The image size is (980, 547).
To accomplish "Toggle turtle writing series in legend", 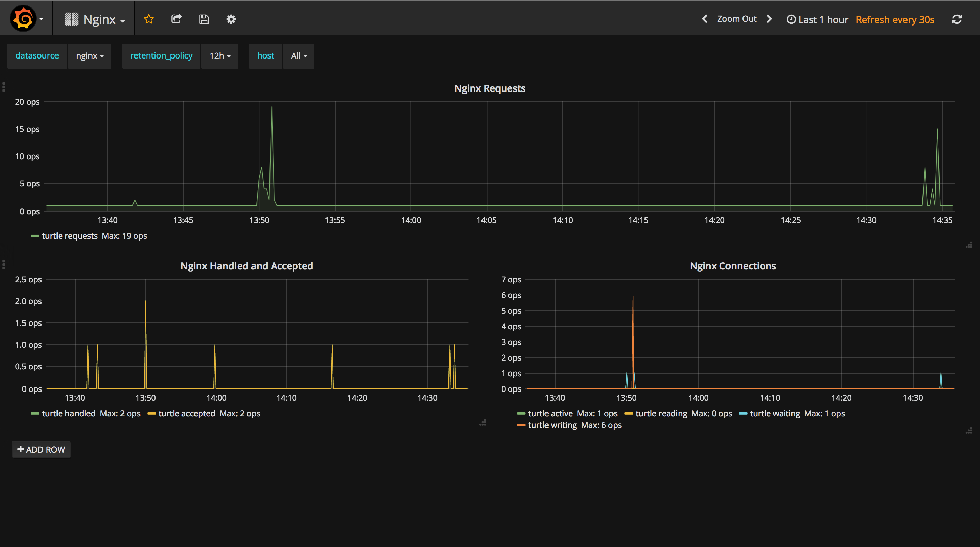I will [552, 425].
